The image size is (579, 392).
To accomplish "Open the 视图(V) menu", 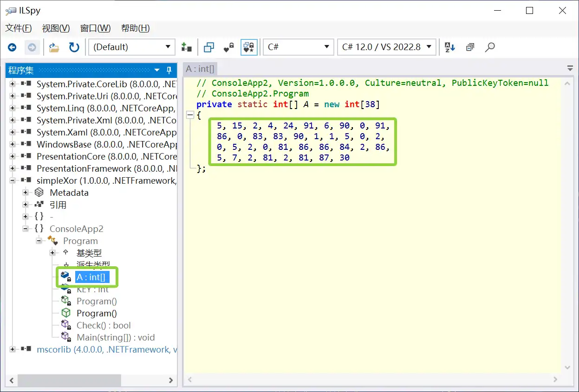I will [x=56, y=28].
